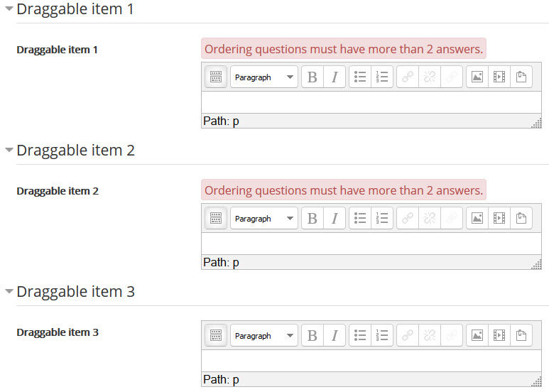Click the Draggable item 1 text area

[371, 102]
